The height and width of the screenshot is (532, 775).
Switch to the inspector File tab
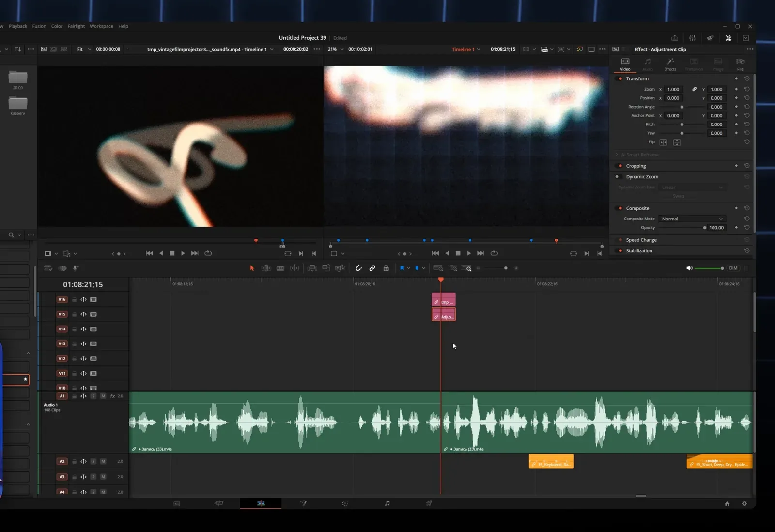click(740, 64)
